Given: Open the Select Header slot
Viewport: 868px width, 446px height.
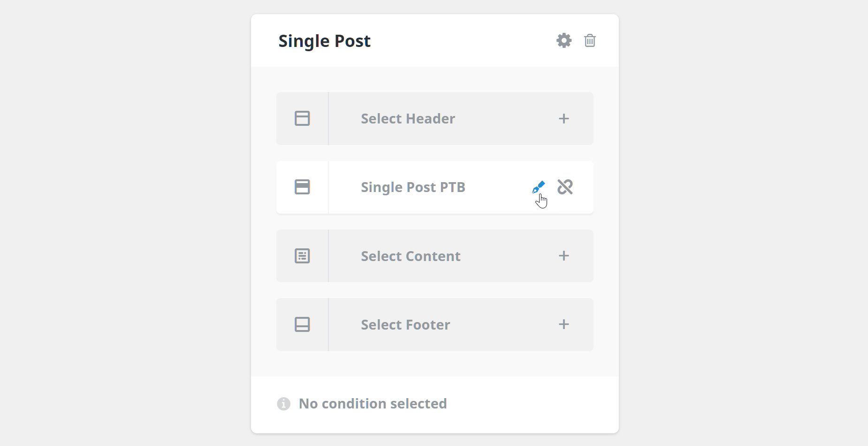Looking at the screenshot, I should tap(435, 118).
